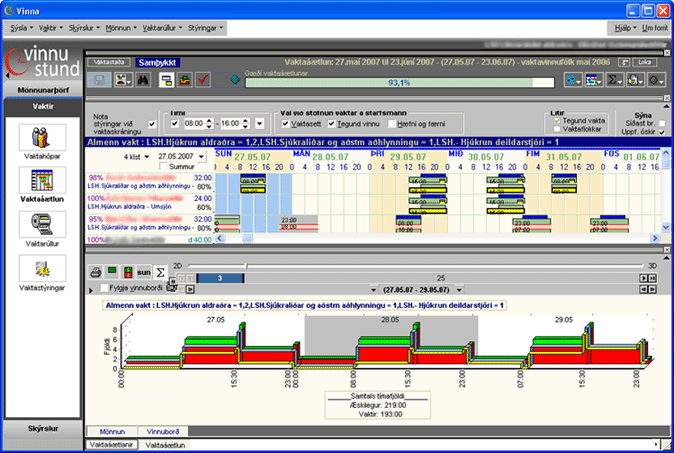Click the teal diamond quality icon
Viewport: 674px width, 453px height.
(235, 80)
